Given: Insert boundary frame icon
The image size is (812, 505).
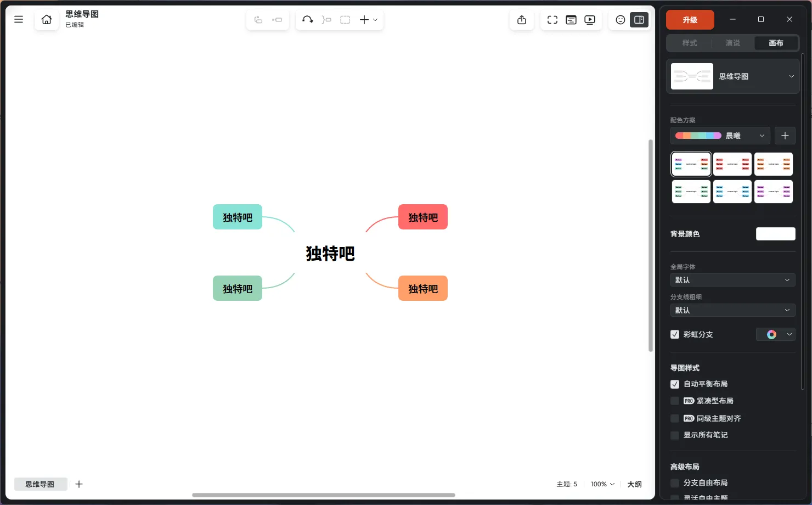Looking at the screenshot, I should coord(345,20).
